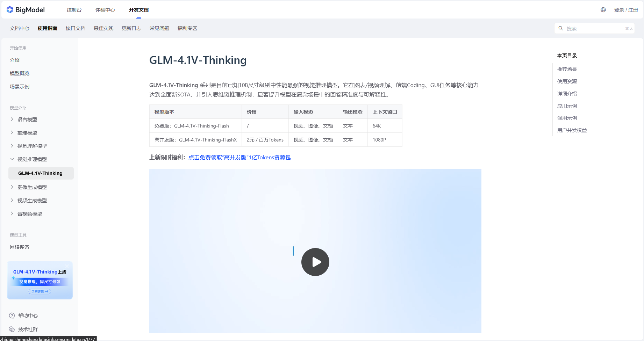Expand the 推理模型 section
Viewport: 644px width, 341px height.
(12, 133)
